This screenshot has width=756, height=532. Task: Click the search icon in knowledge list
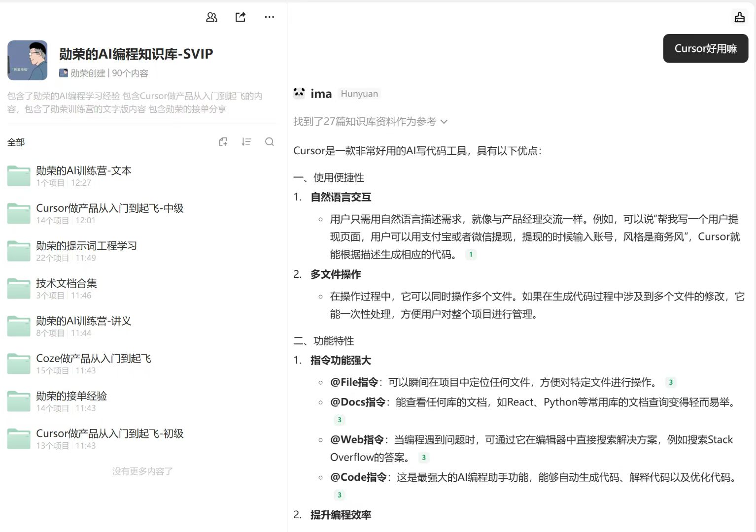click(x=270, y=142)
